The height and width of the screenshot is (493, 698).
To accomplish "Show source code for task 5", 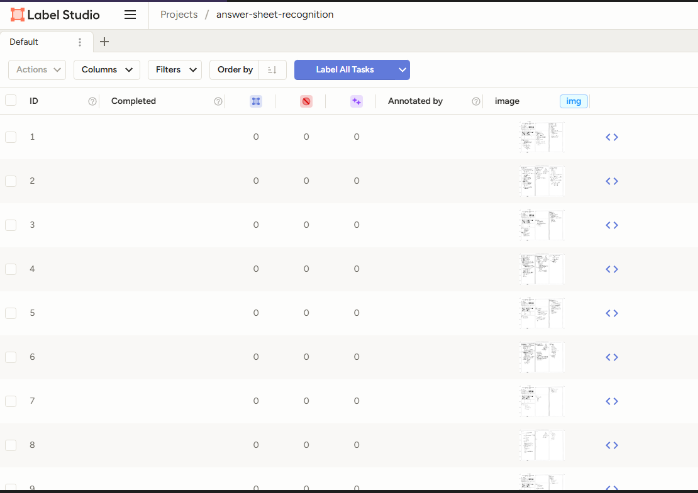I will 612,313.
